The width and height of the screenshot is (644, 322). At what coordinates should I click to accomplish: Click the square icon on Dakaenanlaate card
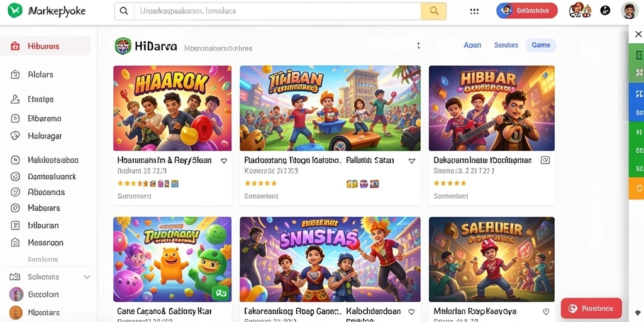(545, 160)
